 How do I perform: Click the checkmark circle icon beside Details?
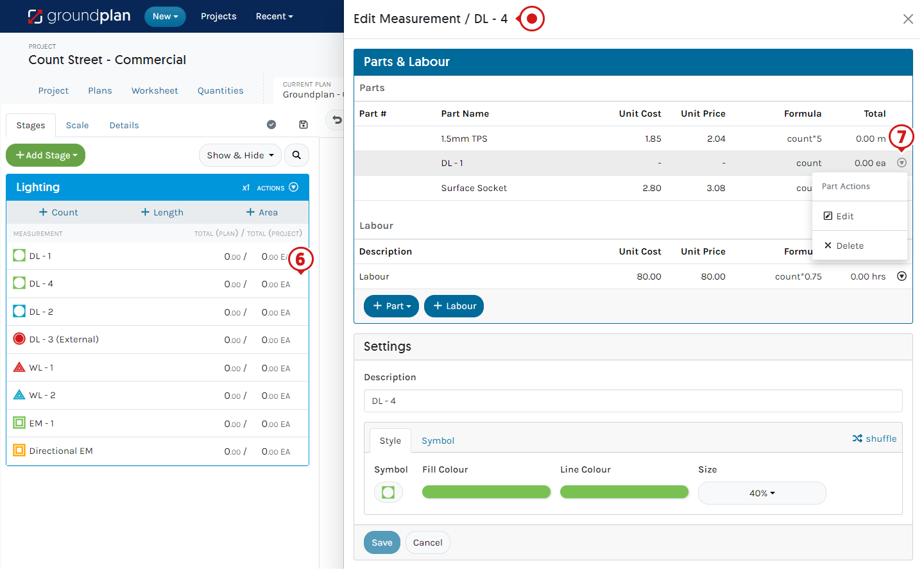pos(271,125)
